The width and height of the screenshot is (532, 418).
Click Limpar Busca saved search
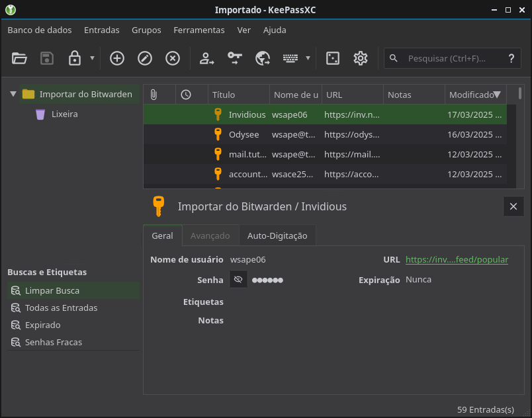pos(73,290)
